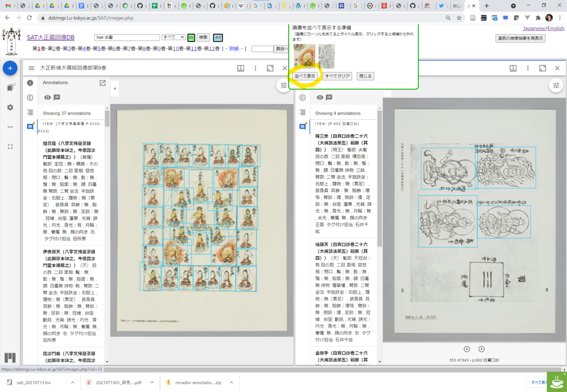Click the 並べて表示 button
The width and height of the screenshot is (567, 392).
pyautogui.click(x=305, y=76)
